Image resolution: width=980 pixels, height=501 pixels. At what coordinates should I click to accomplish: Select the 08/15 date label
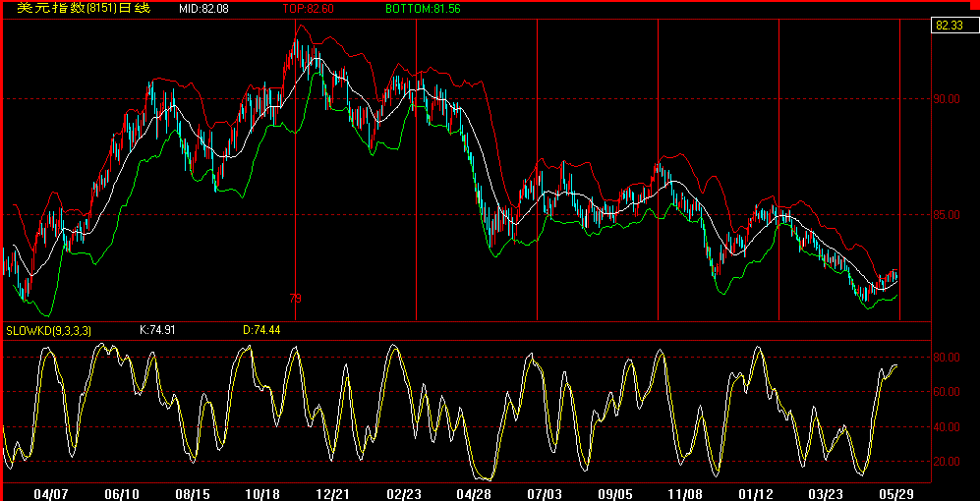pos(192,493)
